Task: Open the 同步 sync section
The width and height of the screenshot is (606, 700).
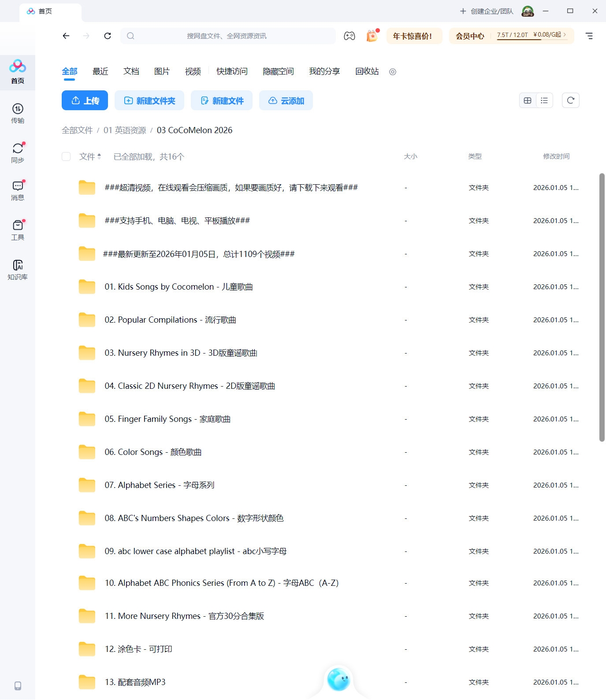Action: pyautogui.click(x=18, y=153)
